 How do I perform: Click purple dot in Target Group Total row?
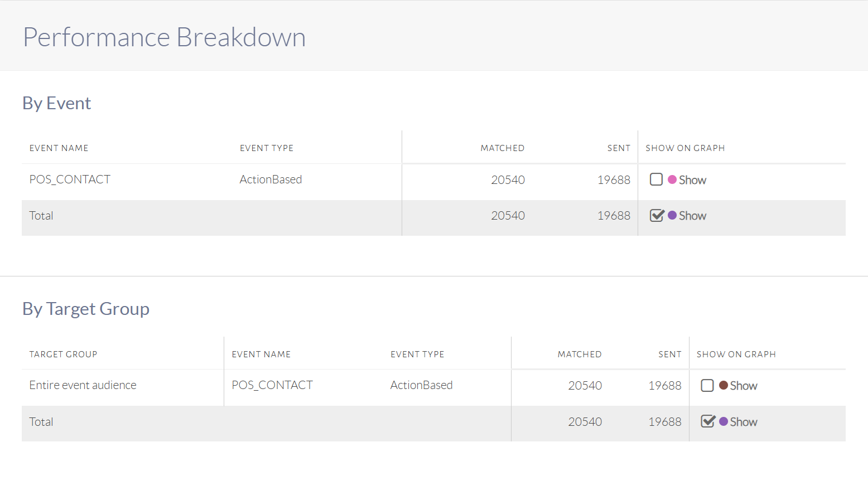[724, 422]
